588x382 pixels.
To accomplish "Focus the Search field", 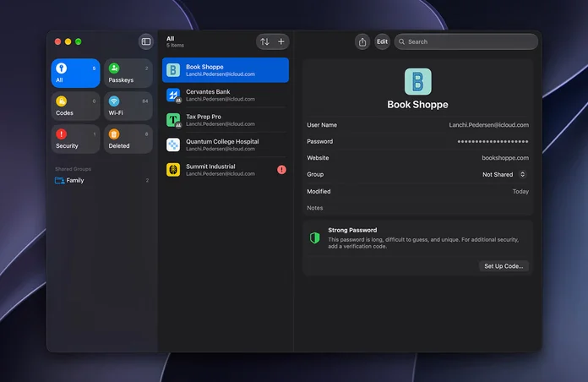I will (465, 41).
